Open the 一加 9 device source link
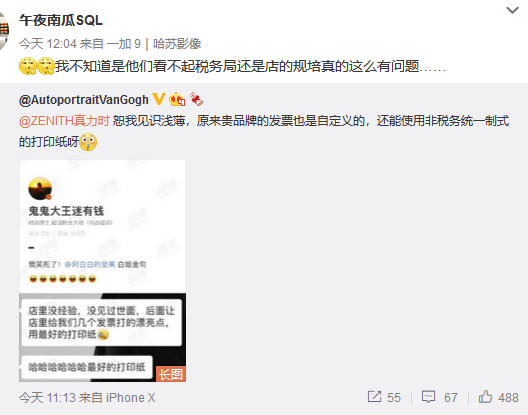 click(124, 44)
